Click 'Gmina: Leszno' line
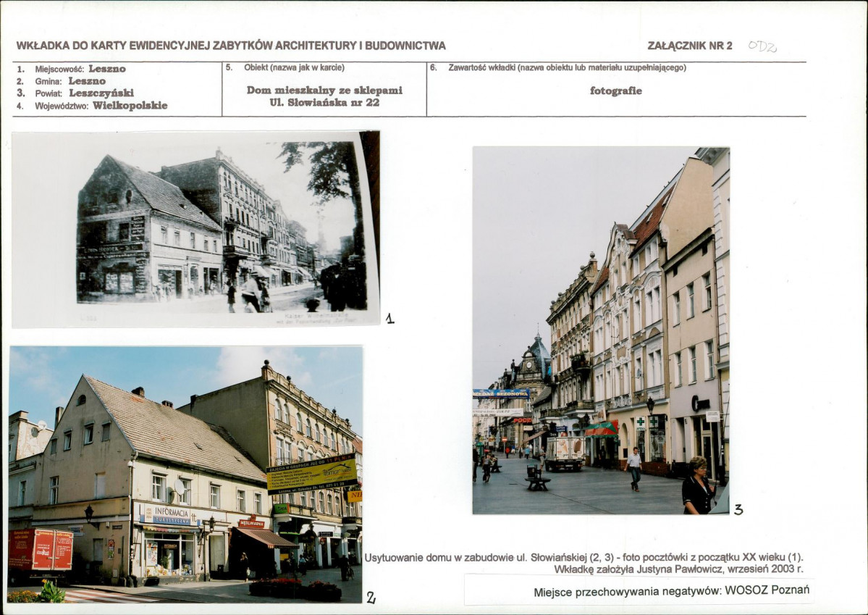The image size is (868, 615). pyautogui.click(x=61, y=81)
